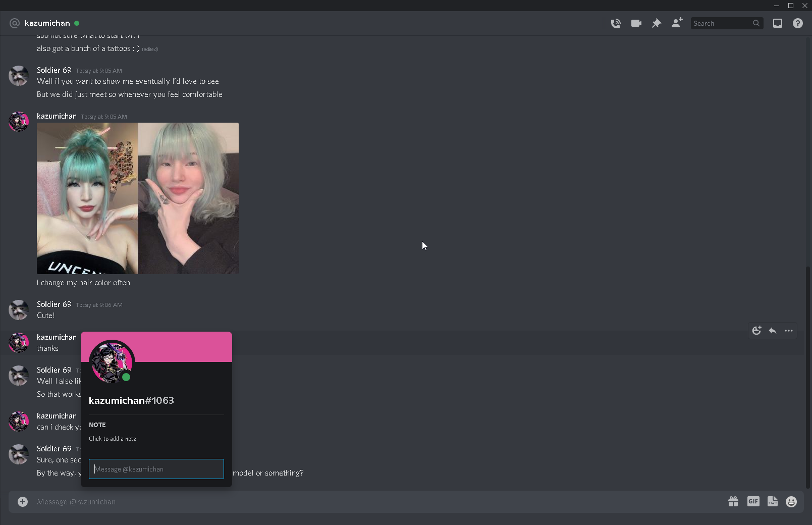Open More options for thanks message
Viewport: 812px width, 525px height.
click(x=789, y=331)
